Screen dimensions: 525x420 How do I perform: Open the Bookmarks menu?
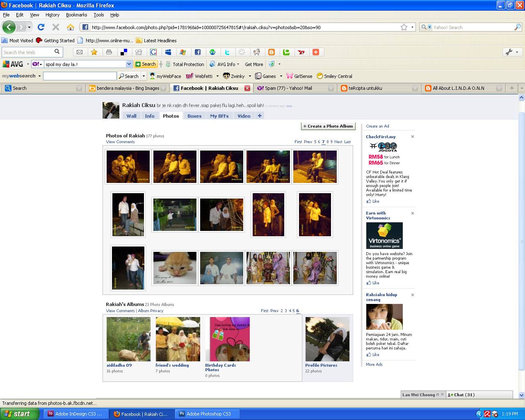[76, 15]
